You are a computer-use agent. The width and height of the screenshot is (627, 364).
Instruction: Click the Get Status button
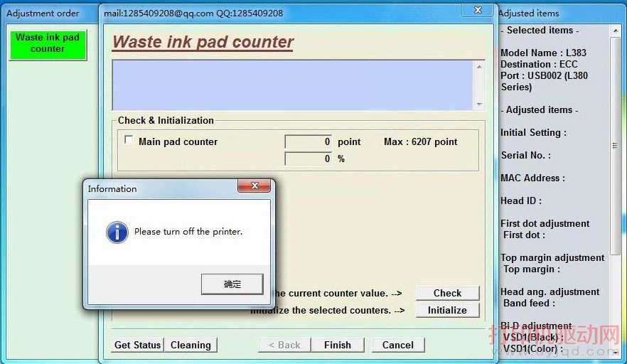point(137,345)
